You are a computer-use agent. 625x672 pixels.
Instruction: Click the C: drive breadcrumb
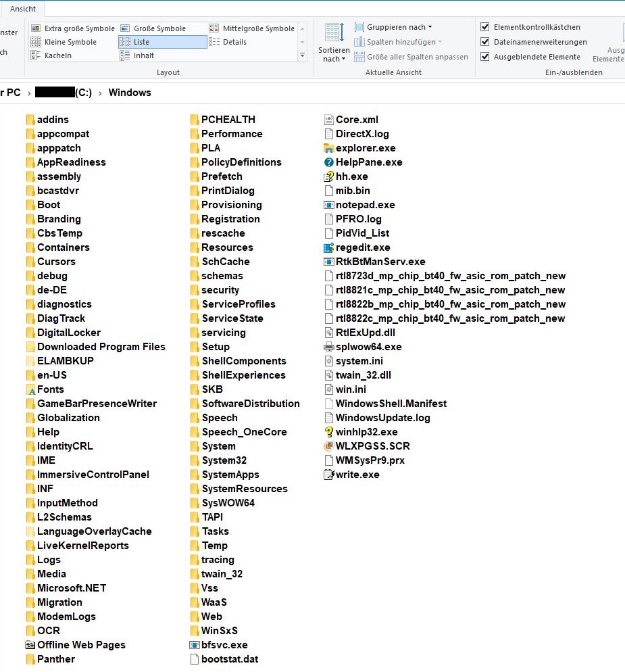tap(64, 93)
